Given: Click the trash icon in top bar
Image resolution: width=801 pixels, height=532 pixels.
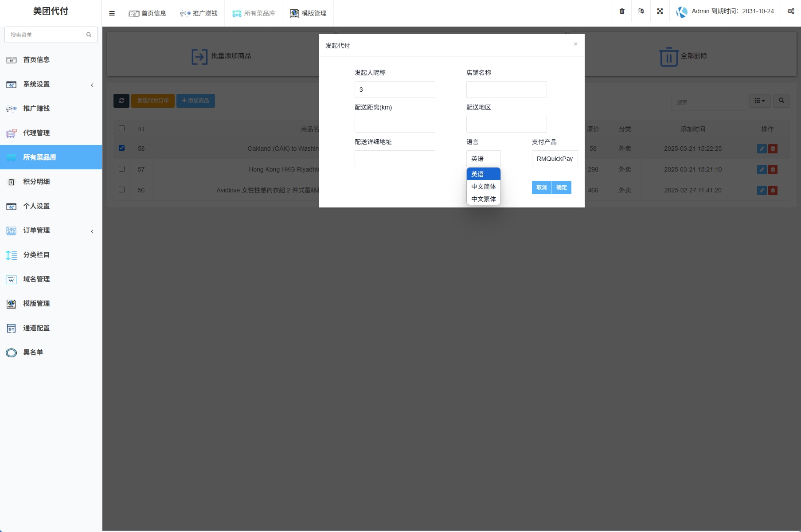Looking at the screenshot, I should [x=622, y=12].
